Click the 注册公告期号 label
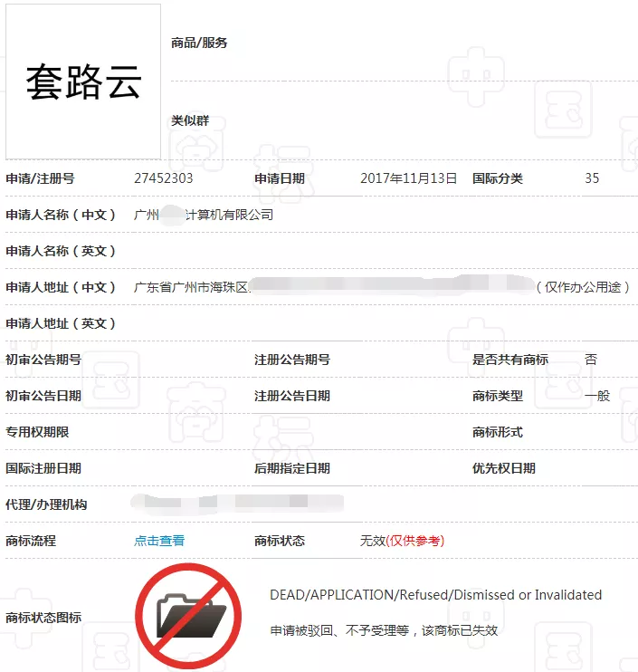 (x=292, y=360)
